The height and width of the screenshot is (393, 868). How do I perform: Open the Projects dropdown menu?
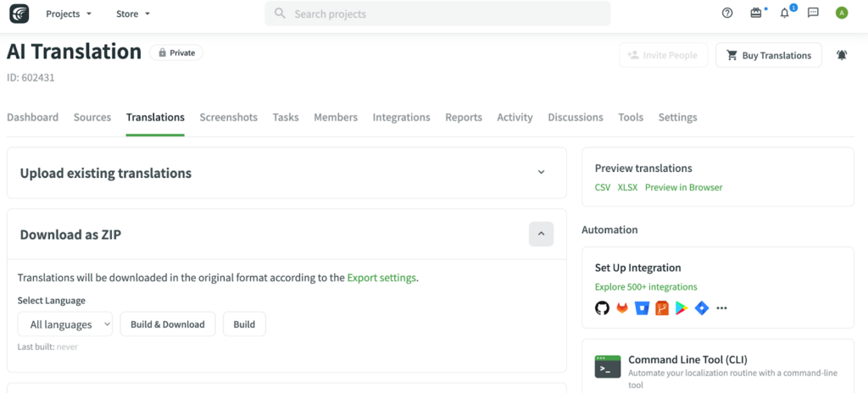(x=69, y=14)
